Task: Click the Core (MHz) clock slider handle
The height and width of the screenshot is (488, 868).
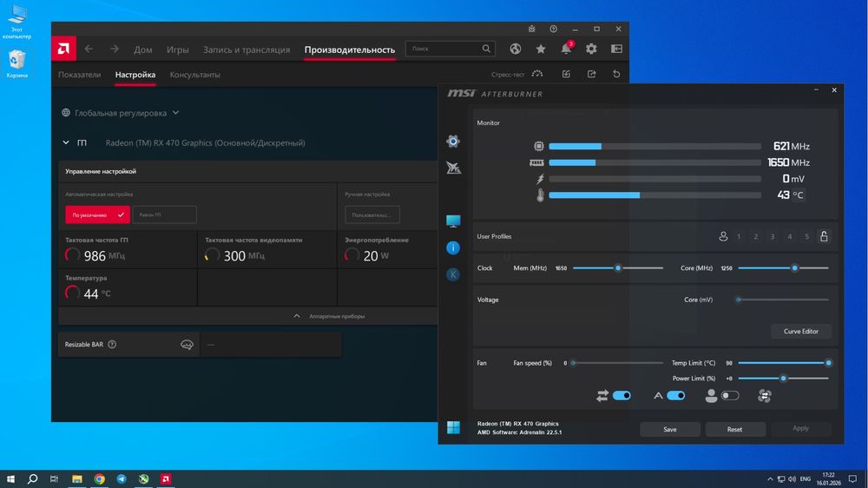Action: [794, 268]
